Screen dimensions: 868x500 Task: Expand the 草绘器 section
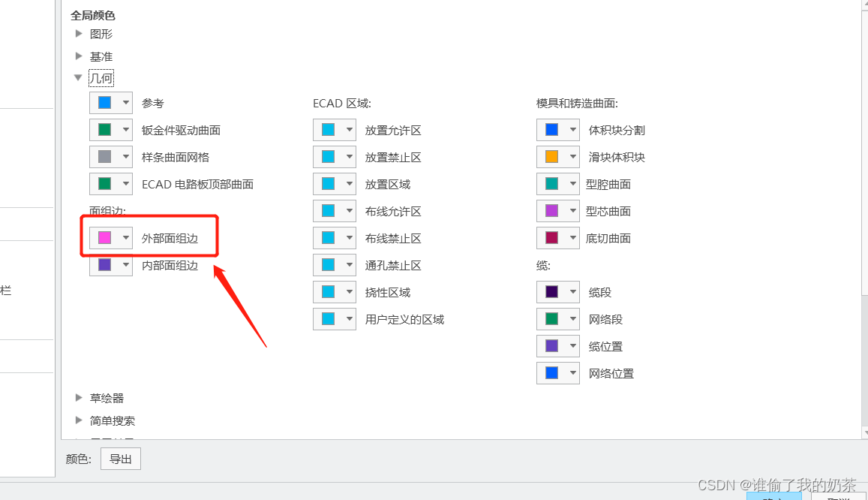click(79, 398)
